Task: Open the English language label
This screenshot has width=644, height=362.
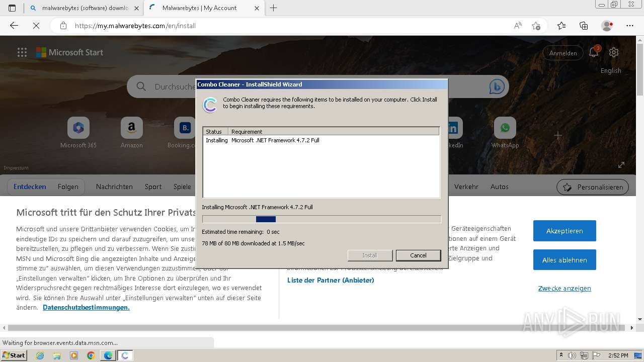Action: point(611,71)
